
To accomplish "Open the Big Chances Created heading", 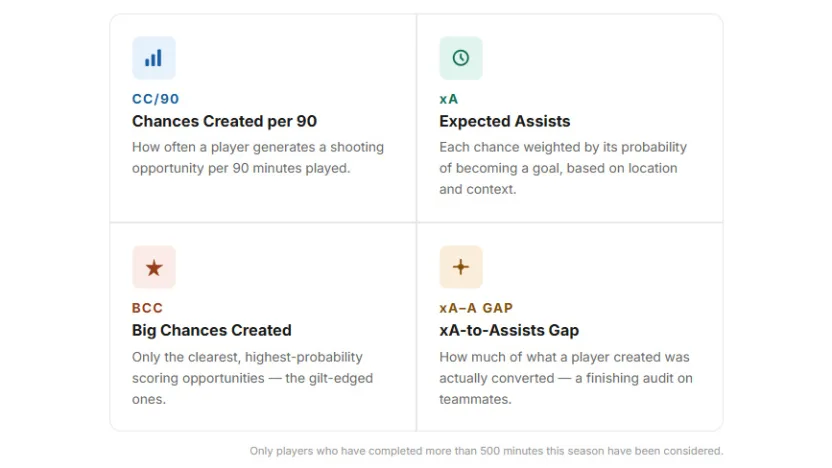I will 212,330.
